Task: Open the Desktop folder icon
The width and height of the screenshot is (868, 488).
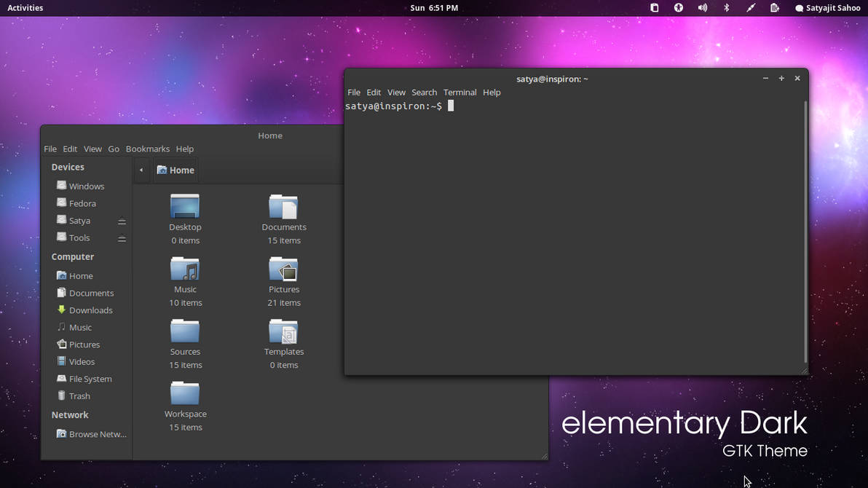Action: [185, 206]
